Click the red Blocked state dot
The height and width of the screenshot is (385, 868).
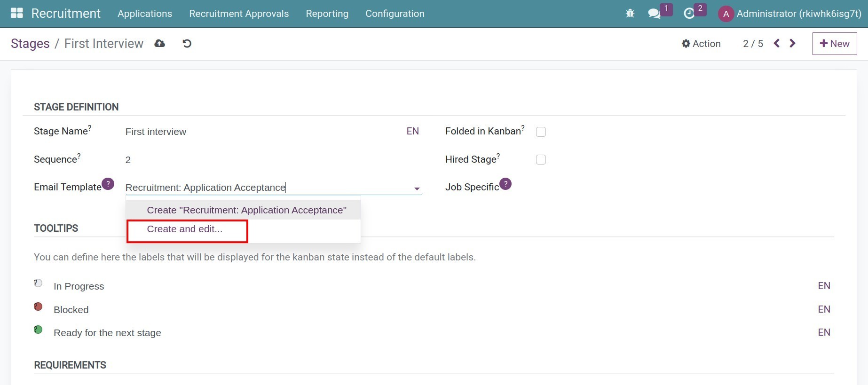[39, 307]
